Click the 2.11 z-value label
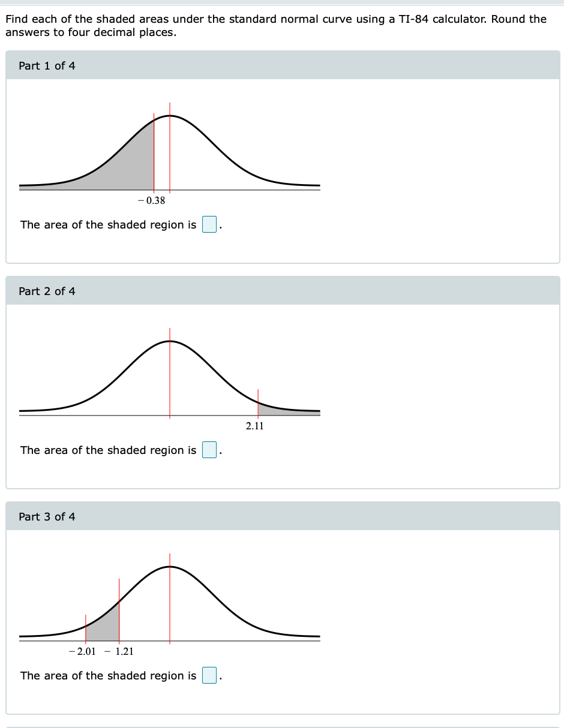 click(255, 426)
